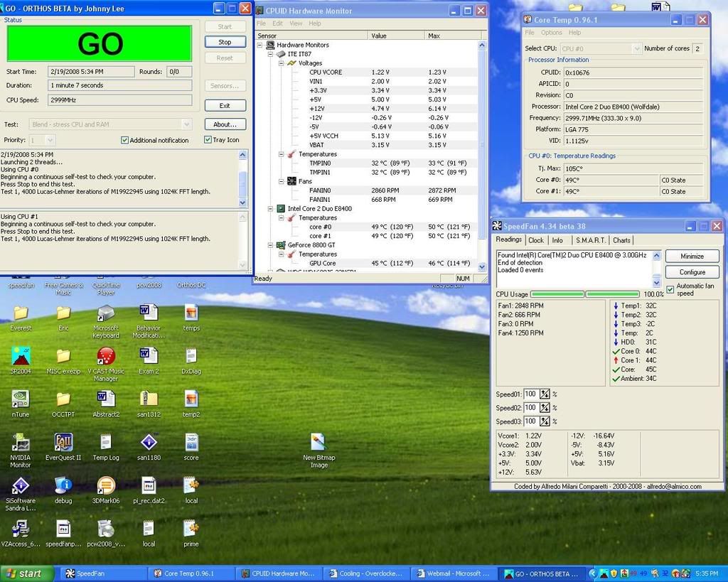Open the NVIDIA Monitor desktop icon

click(x=21, y=442)
